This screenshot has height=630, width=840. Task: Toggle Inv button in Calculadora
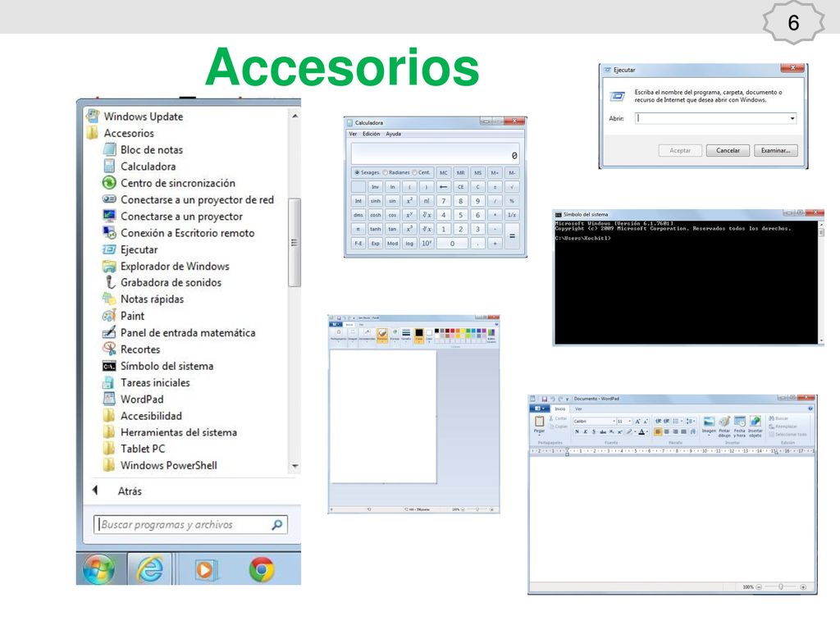pos(375,187)
